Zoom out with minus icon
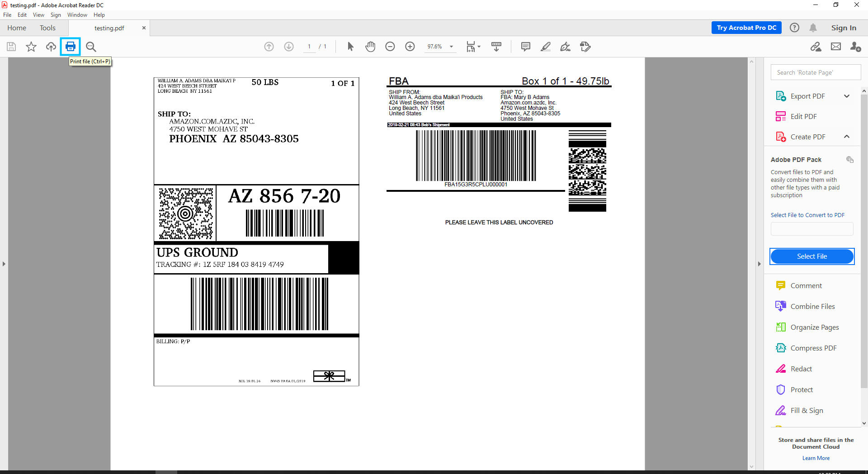 pos(390,47)
